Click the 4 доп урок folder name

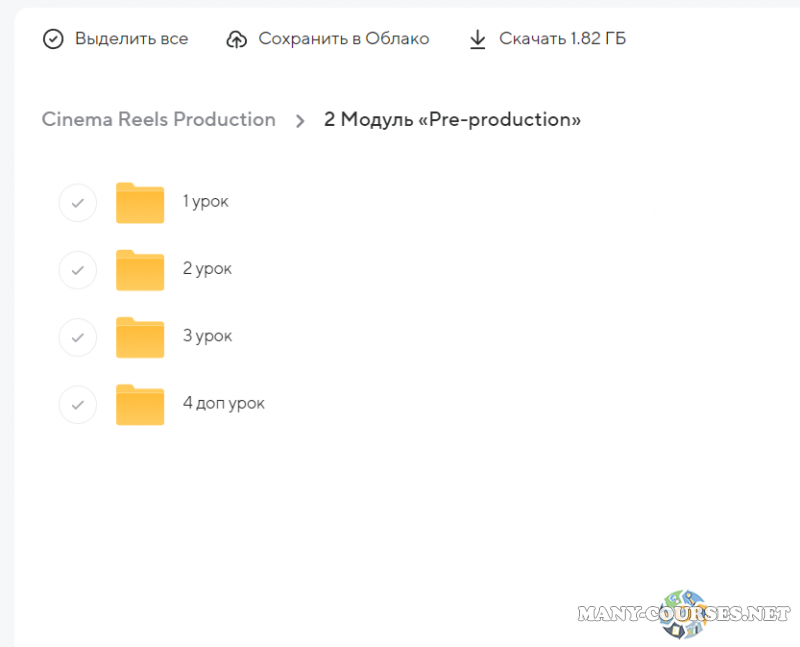(x=223, y=403)
